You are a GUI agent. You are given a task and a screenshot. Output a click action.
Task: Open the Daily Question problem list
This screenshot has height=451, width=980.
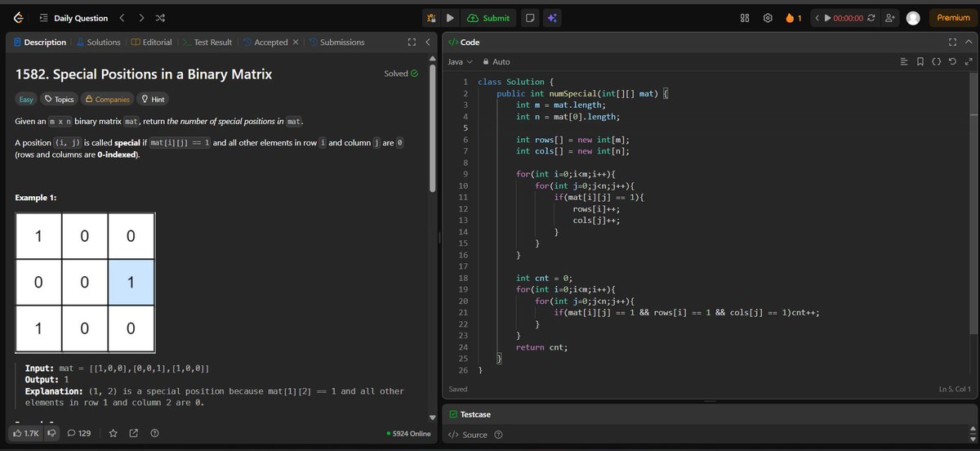pos(73,18)
